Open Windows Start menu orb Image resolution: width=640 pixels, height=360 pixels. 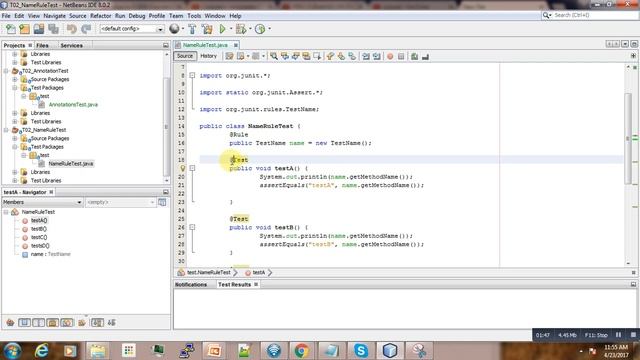coord(12,351)
